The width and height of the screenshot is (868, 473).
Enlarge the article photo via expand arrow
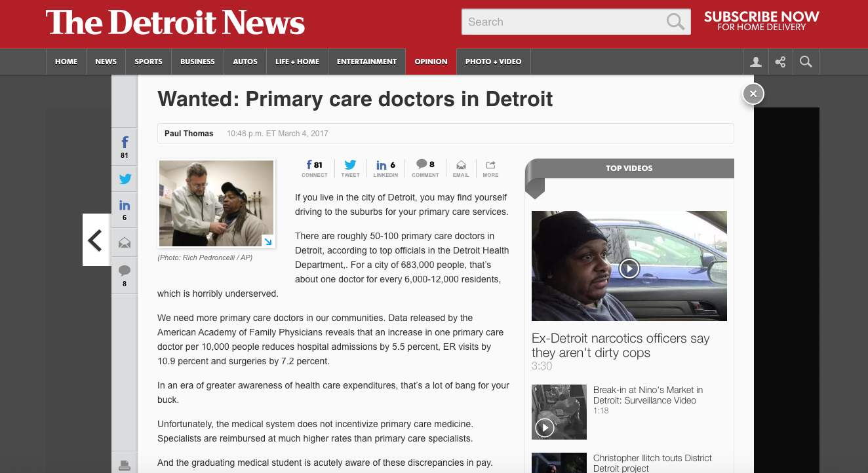[267, 241]
